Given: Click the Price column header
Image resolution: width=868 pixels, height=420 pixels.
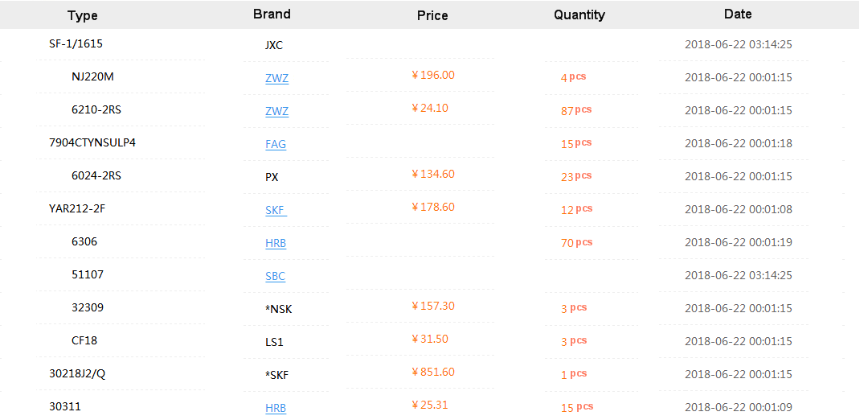Looking at the screenshot, I should tap(432, 15).
